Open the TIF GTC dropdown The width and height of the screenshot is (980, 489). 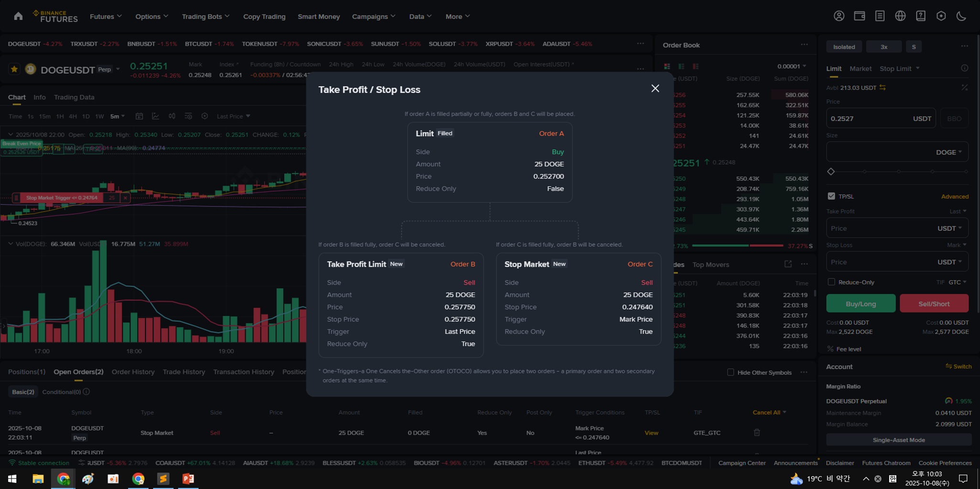(x=957, y=282)
